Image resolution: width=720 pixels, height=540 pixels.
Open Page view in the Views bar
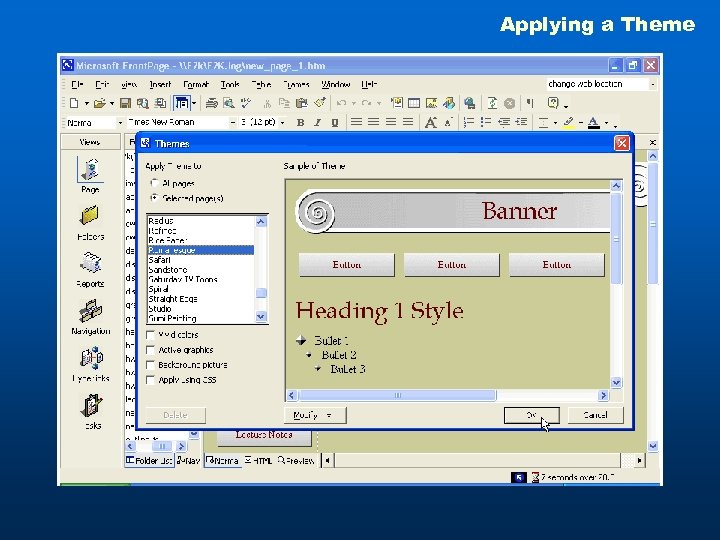click(x=90, y=174)
